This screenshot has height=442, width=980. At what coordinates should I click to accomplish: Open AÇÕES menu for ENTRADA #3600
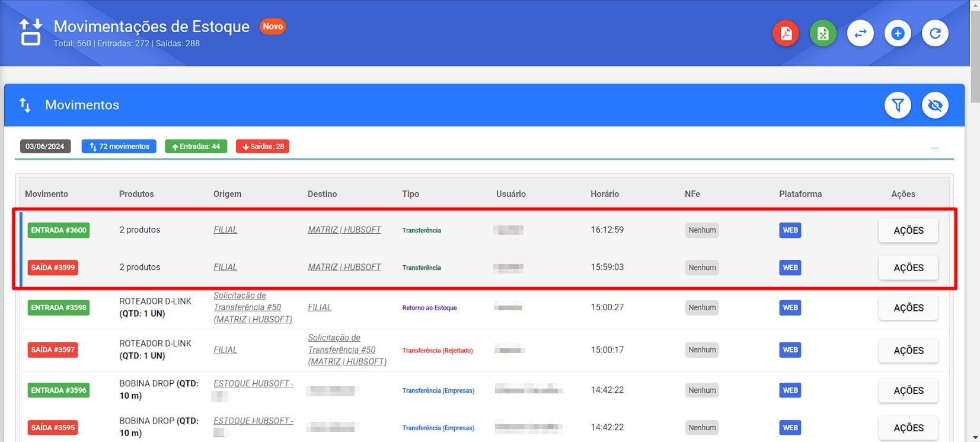pyautogui.click(x=908, y=230)
